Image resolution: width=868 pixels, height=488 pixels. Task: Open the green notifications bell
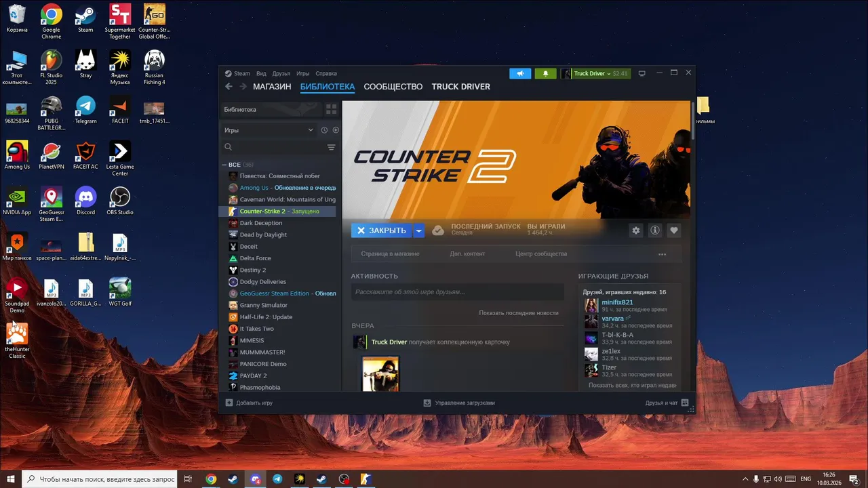[545, 73]
